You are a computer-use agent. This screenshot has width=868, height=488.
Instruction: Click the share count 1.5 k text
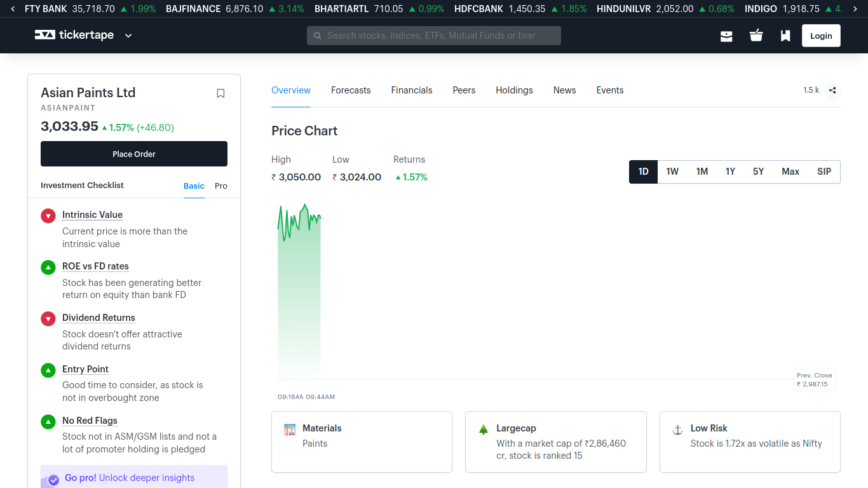pos(811,90)
